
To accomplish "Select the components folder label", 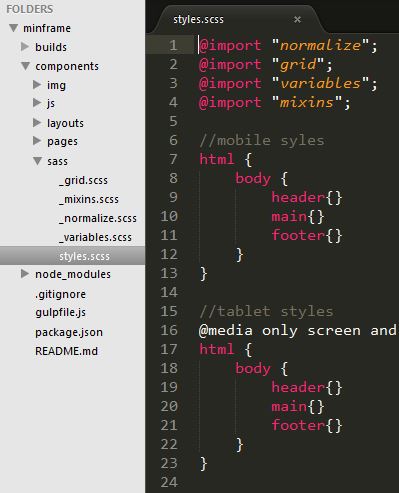I will point(67,66).
